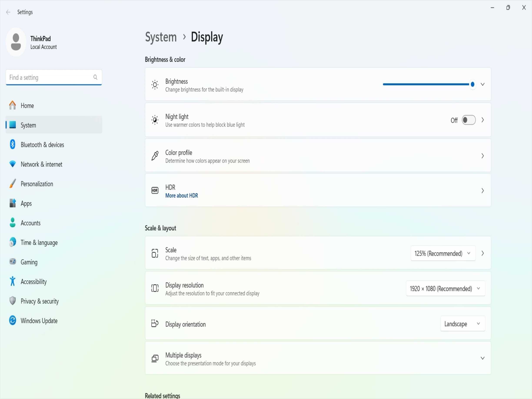
Task: Click the Gaming controller icon
Action: [13, 262]
